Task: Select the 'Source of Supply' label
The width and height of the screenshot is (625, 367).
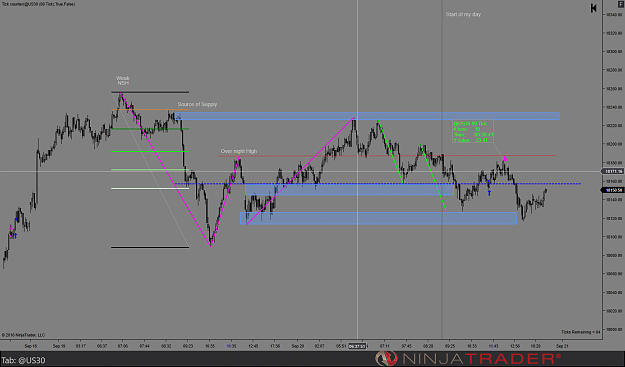Action: [197, 104]
